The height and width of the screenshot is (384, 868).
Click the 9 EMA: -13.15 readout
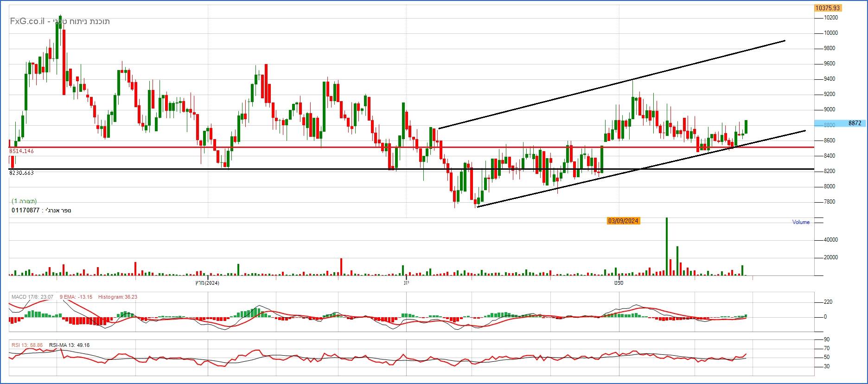coord(76,297)
